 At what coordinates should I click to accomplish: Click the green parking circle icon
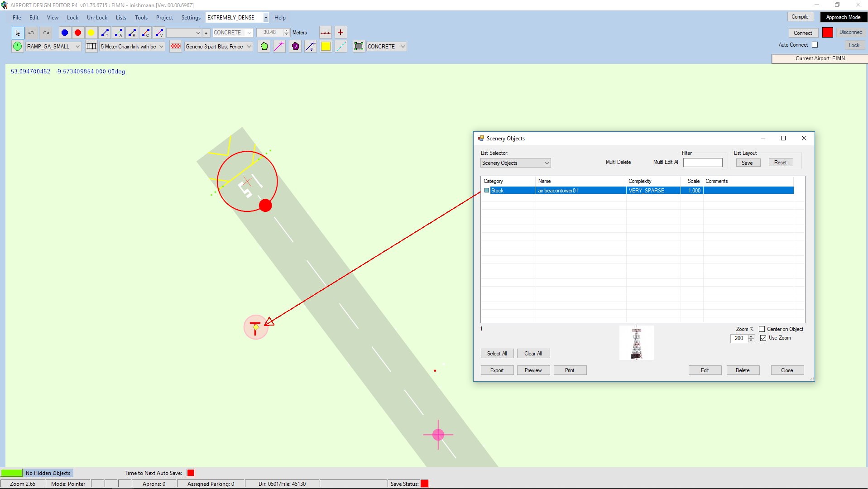click(x=17, y=46)
